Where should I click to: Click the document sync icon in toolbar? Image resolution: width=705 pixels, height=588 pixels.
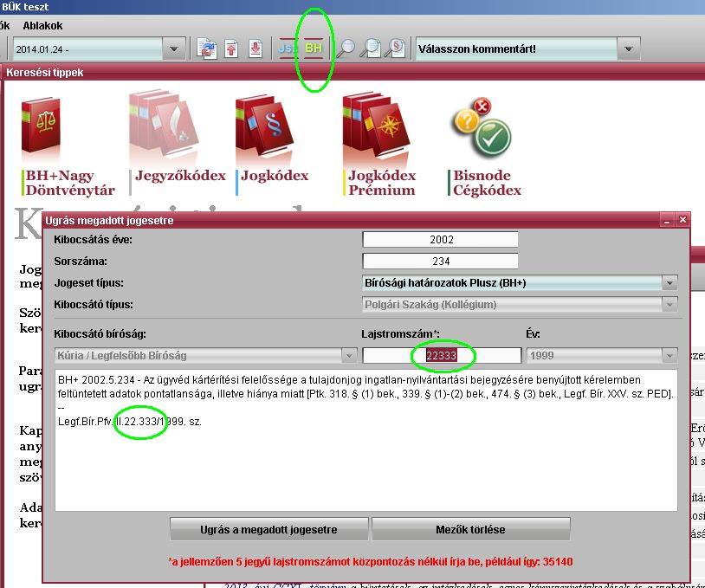[206, 48]
